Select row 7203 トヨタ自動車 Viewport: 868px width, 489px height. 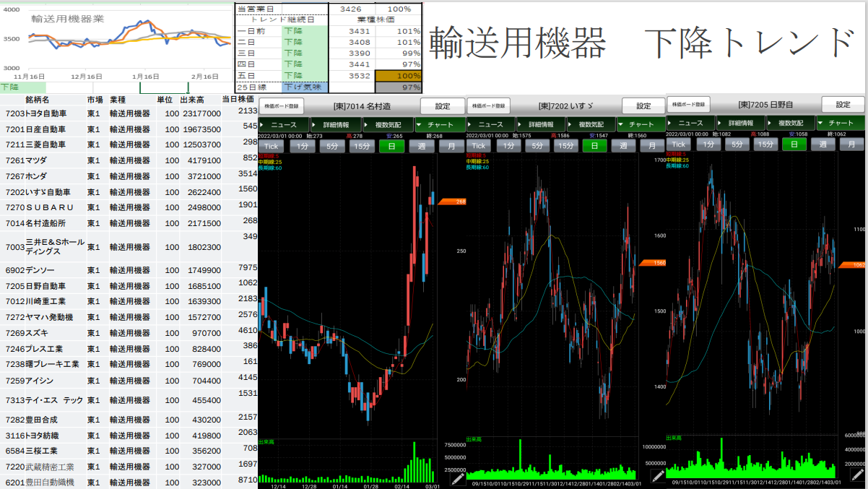[129, 113]
